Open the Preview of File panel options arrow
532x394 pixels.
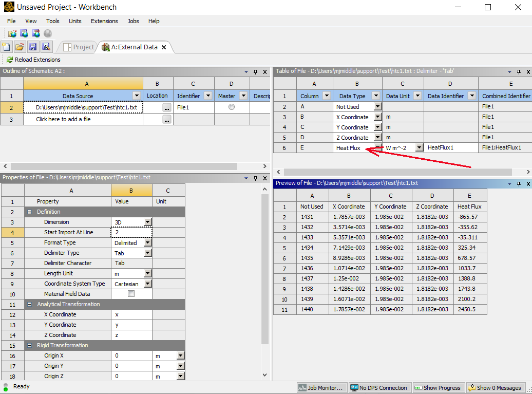pyautogui.click(x=509, y=184)
